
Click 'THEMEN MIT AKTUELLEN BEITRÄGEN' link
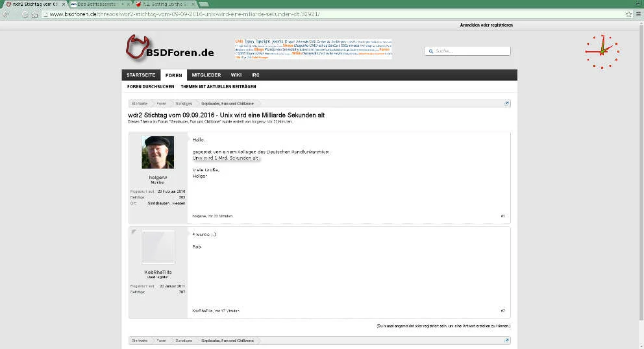tap(219, 87)
